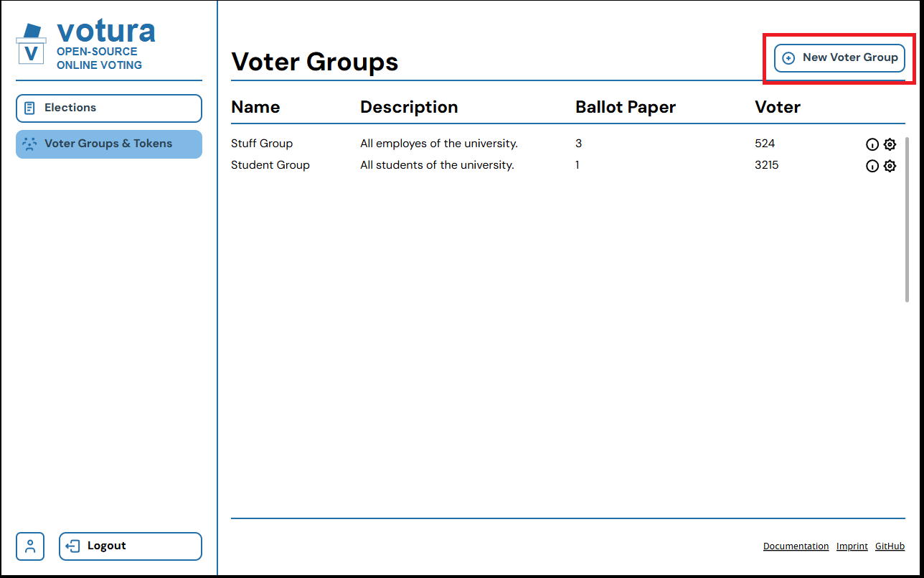Click the Ballot Paper column header
The height and width of the screenshot is (578, 924).
(x=626, y=107)
